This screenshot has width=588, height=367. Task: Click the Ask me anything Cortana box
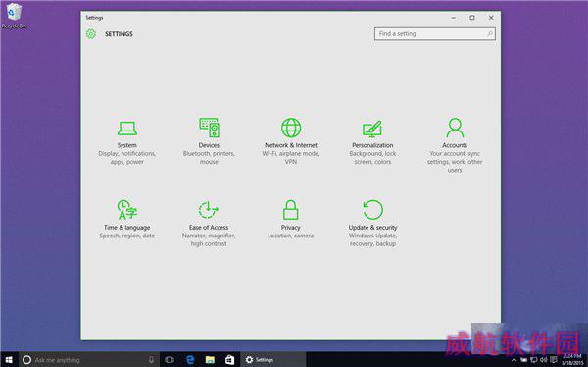pyautogui.click(x=89, y=360)
